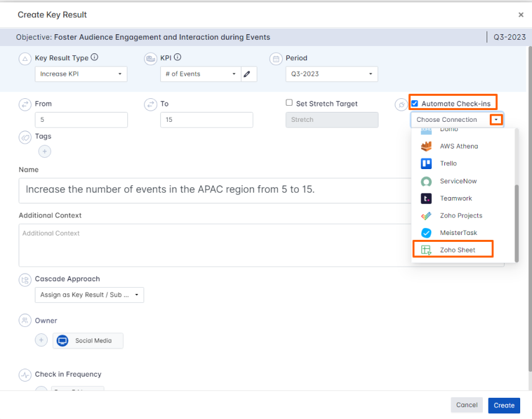Click the MeisterTask checkmark logo icon
The image size is (532, 419).
[x=426, y=233]
